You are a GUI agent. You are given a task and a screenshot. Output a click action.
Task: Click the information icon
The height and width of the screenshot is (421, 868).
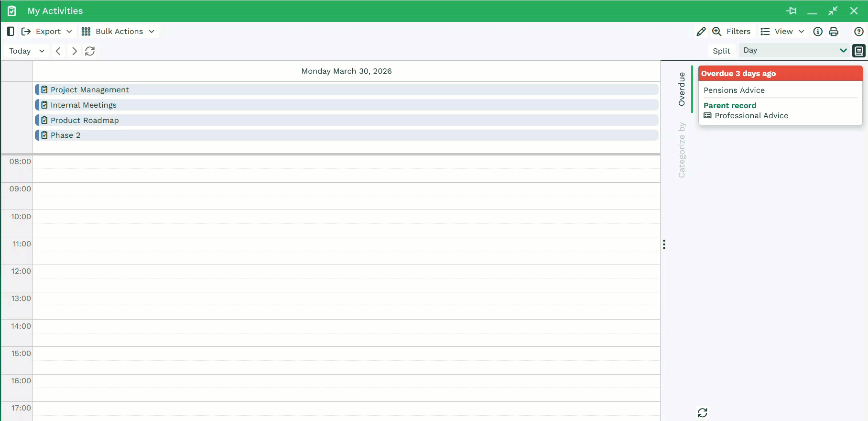(x=818, y=32)
